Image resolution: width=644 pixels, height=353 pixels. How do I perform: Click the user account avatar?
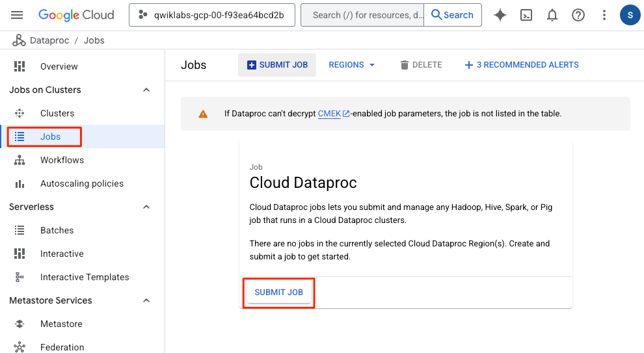[630, 15]
